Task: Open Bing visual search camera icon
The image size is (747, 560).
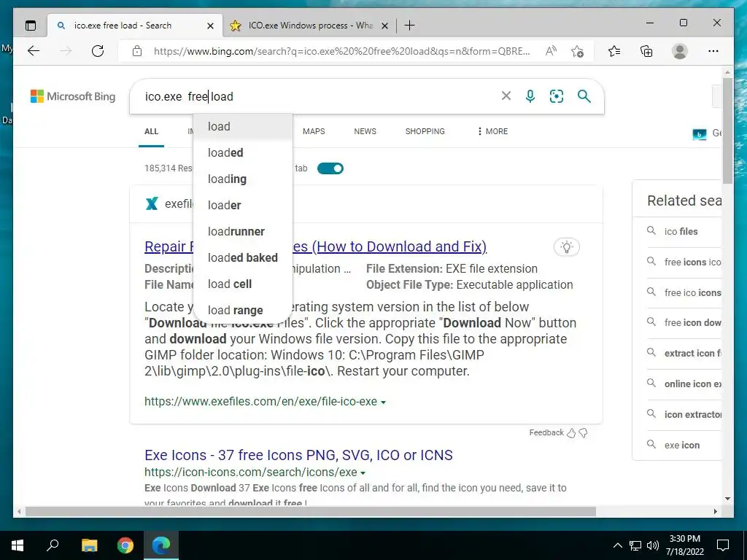Action: [557, 96]
